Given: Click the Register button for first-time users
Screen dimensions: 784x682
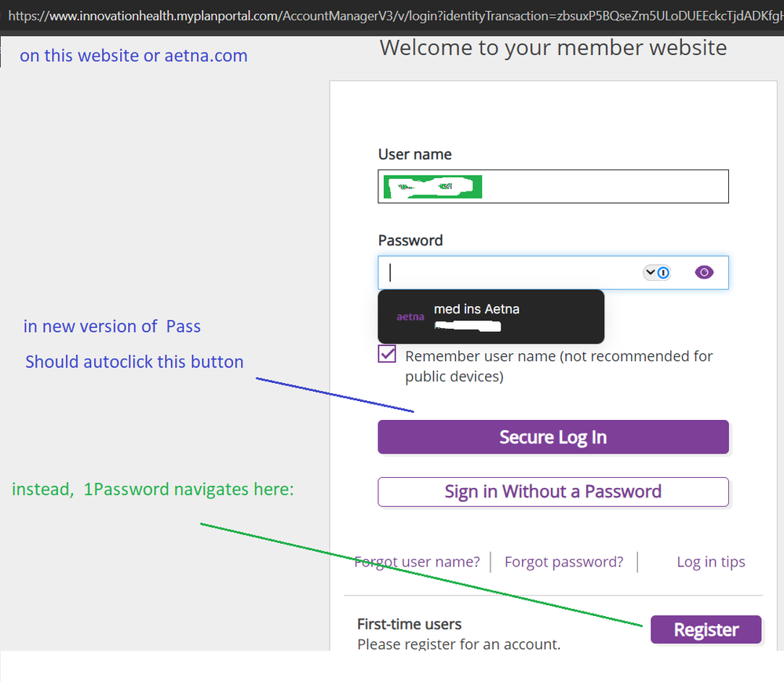Looking at the screenshot, I should (706, 629).
